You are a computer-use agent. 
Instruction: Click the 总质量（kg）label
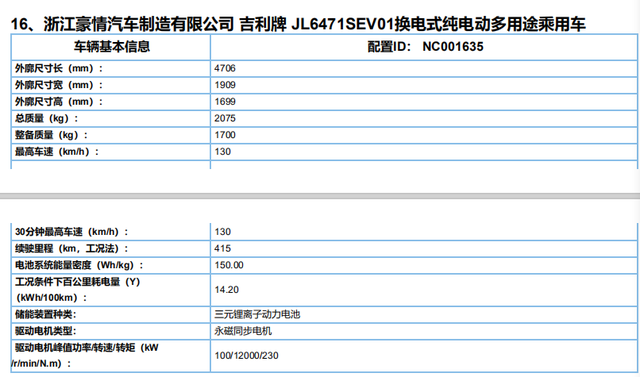(47, 119)
